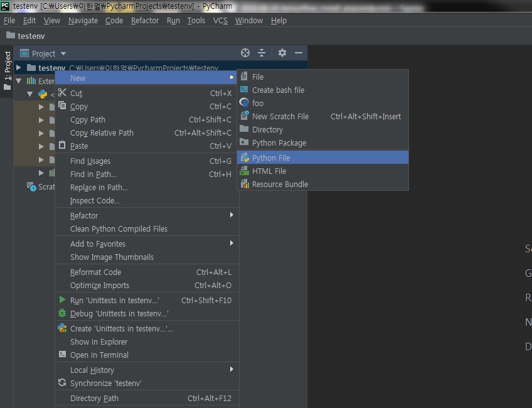Click the foo template icon

point(244,102)
